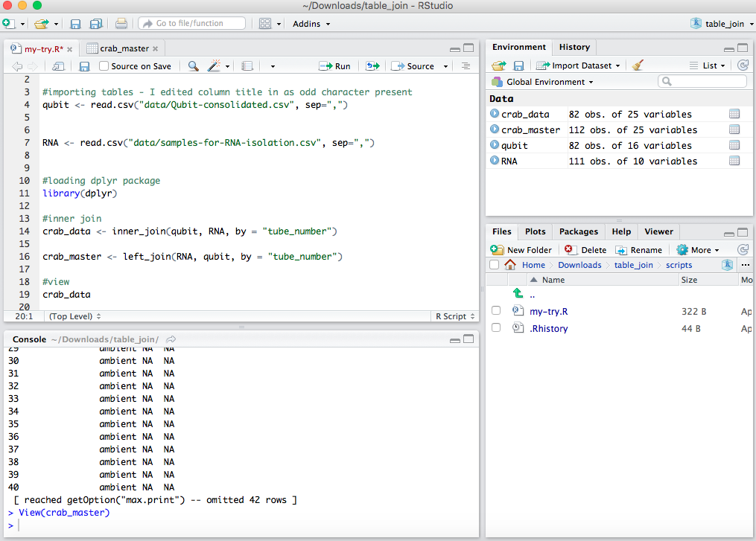The width and height of the screenshot is (756, 541).
Task: Click the Downloads breadcrumb link
Action: point(579,265)
